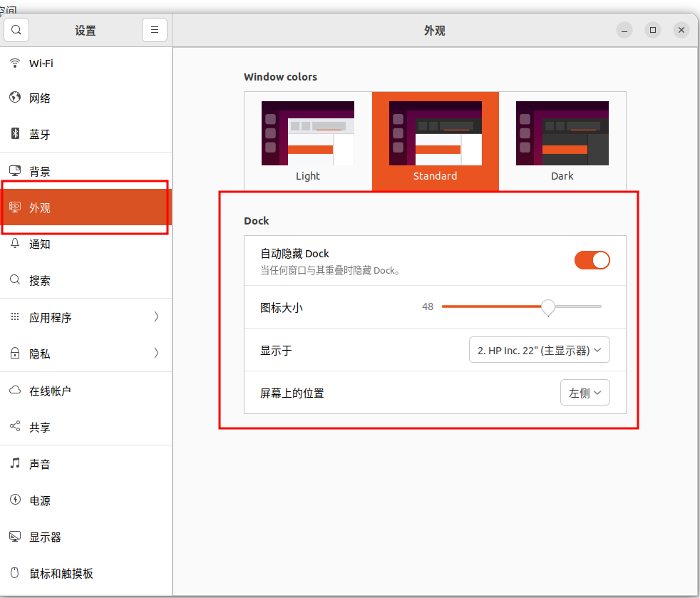Open the 显示器 displays settings page
Image resolution: width=700 pixels, height=598 pixels.
click(45, 537)
